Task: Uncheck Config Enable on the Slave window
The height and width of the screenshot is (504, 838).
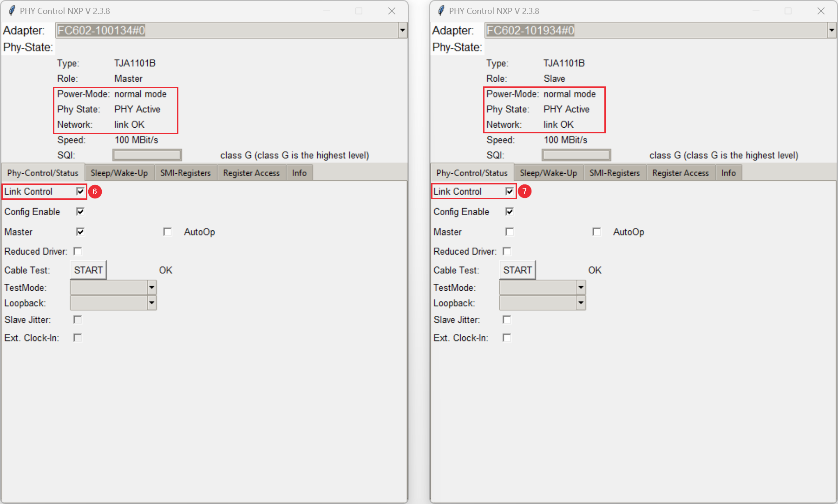Action: [x=509, y=211]
